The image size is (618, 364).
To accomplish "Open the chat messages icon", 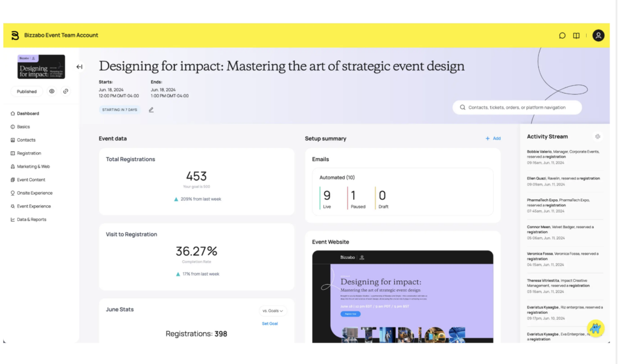I will click(x=562, y=36).
